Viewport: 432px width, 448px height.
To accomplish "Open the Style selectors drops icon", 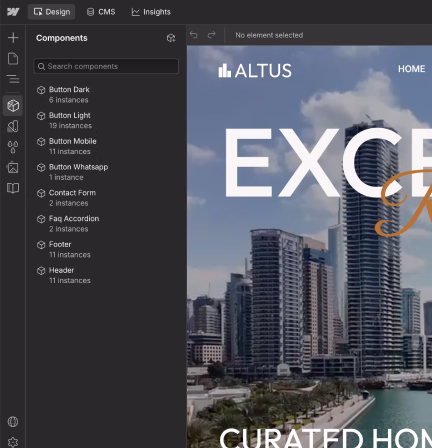I will coord(13,147).
